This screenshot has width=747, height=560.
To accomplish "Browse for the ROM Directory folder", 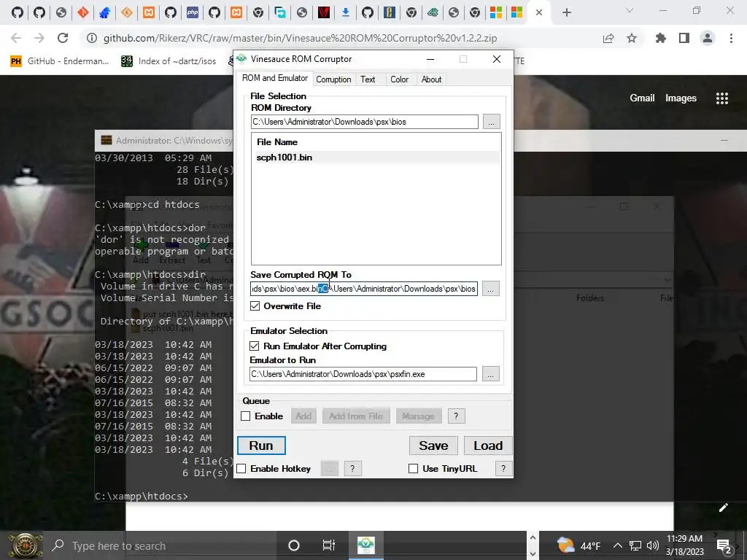I will 491,122.
